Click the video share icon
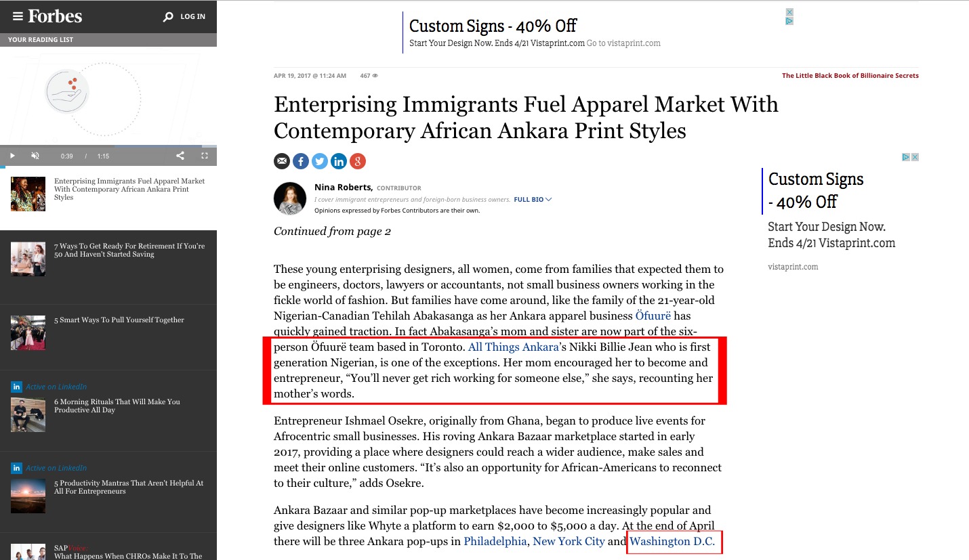Screen dimensions: 969x560 pyautogui.click(x=180, y=156)
